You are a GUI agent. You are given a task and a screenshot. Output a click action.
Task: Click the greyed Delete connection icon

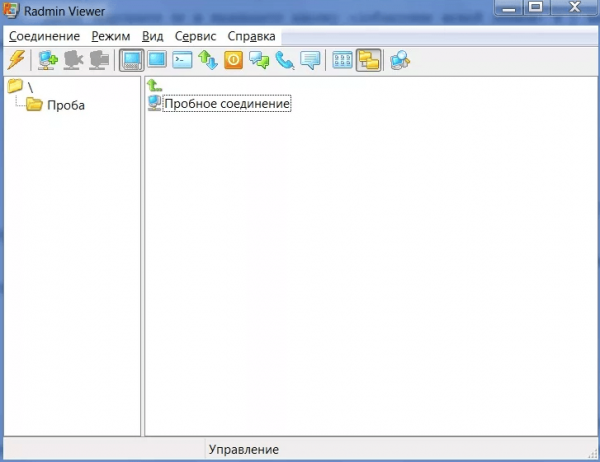pos(73,60)
